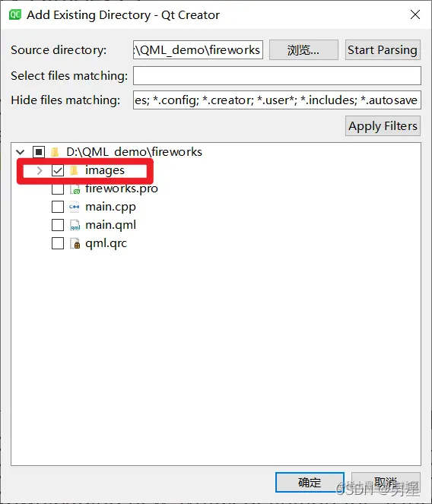The width and height of the screenshot is (432, 504).
Task: Collapse the D:\QML_demo\fireworks tree node
Action: (x=21, y=152)
